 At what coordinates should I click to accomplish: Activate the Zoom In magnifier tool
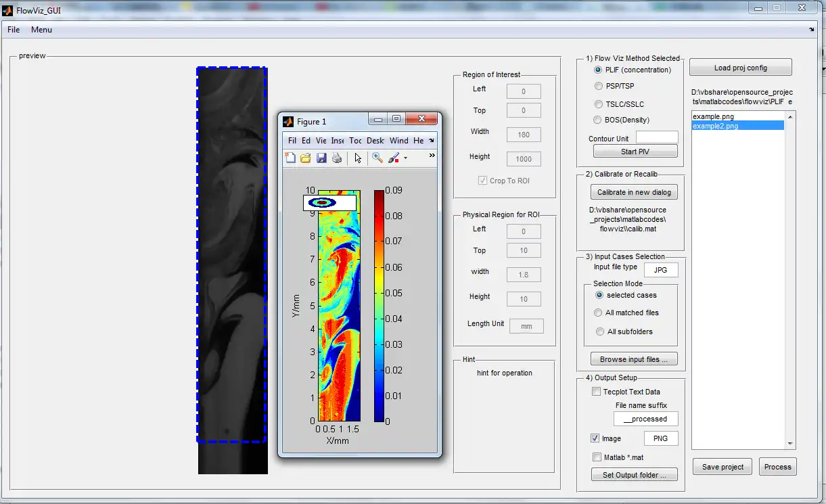coord(377,158)
